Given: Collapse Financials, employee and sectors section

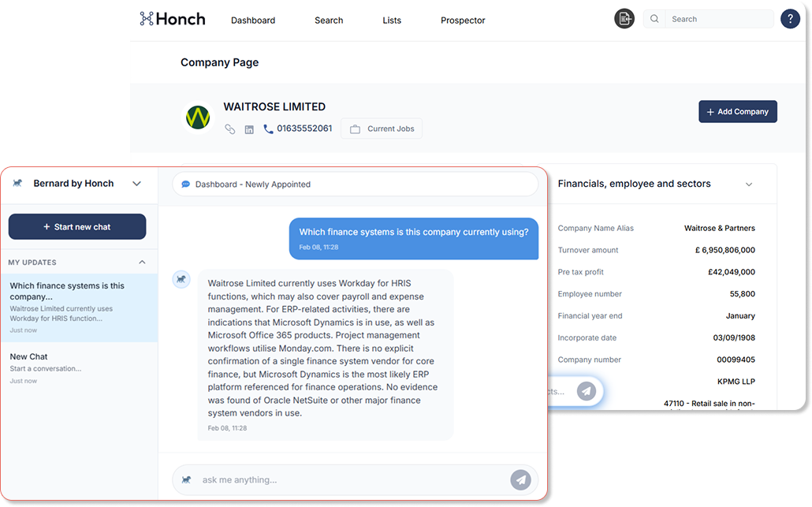Looking at the screenshot, I should coord(748,185).
